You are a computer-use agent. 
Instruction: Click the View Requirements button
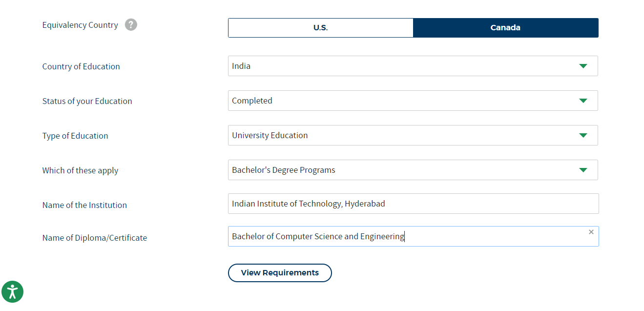coord(280,273)
